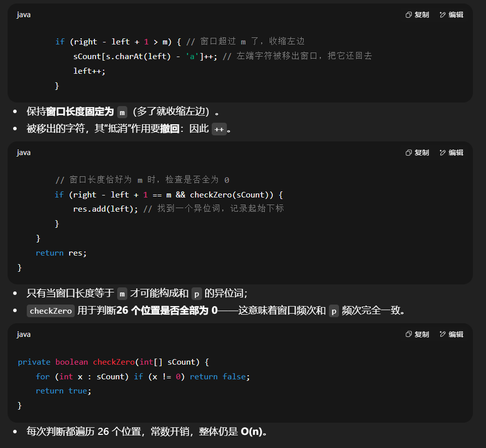This screenshot has width=486, height=448.
Task: Copy the code block with res.add(left)
Action: (417, 152)
